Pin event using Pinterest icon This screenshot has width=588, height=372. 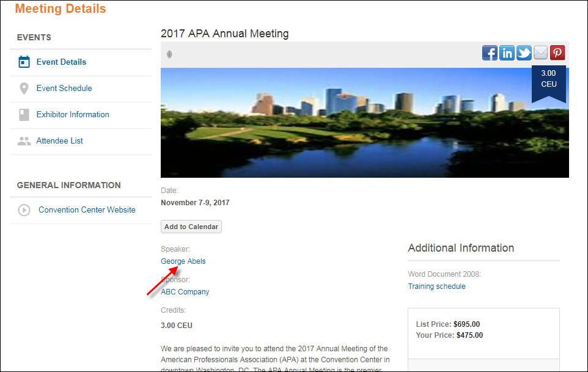tap(557, 53)
